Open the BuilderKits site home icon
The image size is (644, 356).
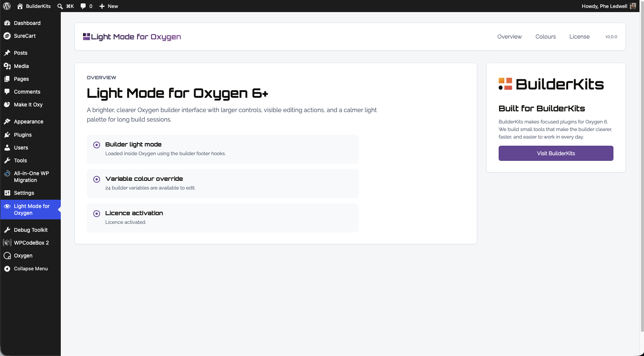point(20,6)
